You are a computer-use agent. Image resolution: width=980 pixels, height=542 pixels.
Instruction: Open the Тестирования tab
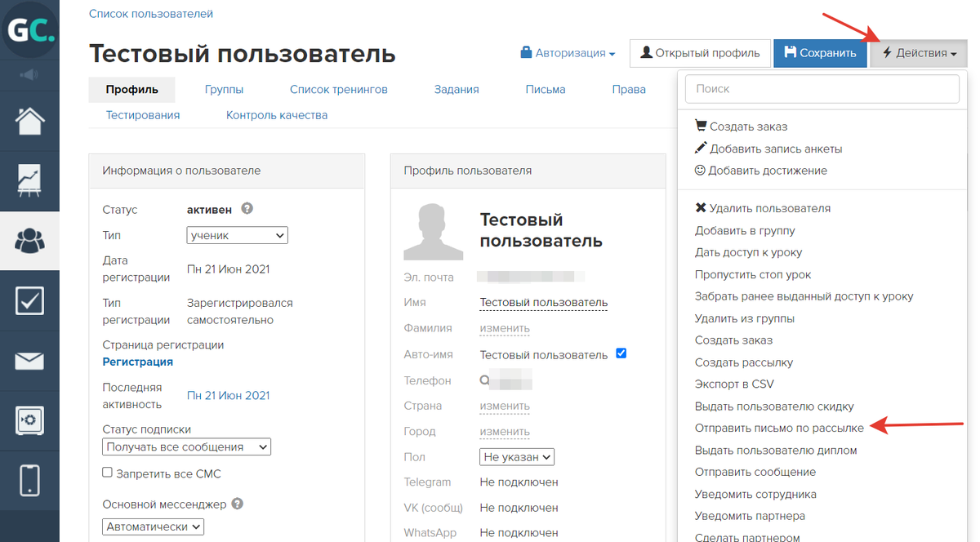(143, 115)
